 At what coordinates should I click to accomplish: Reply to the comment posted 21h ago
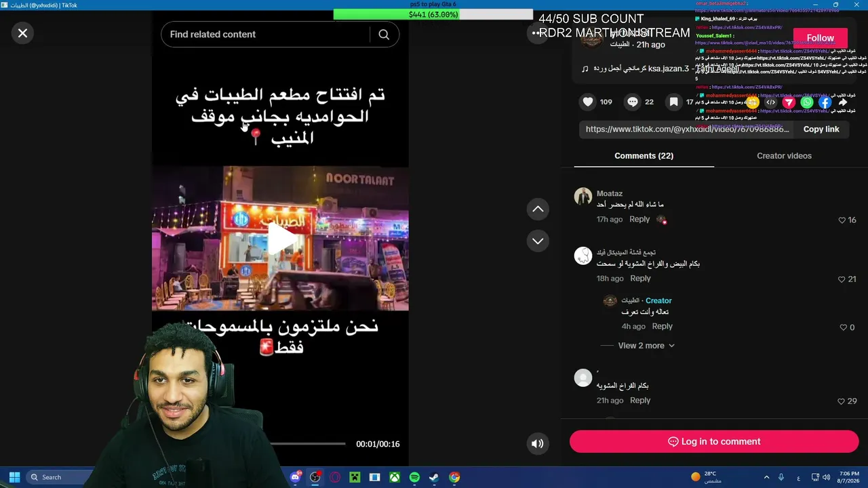point(640,401)
